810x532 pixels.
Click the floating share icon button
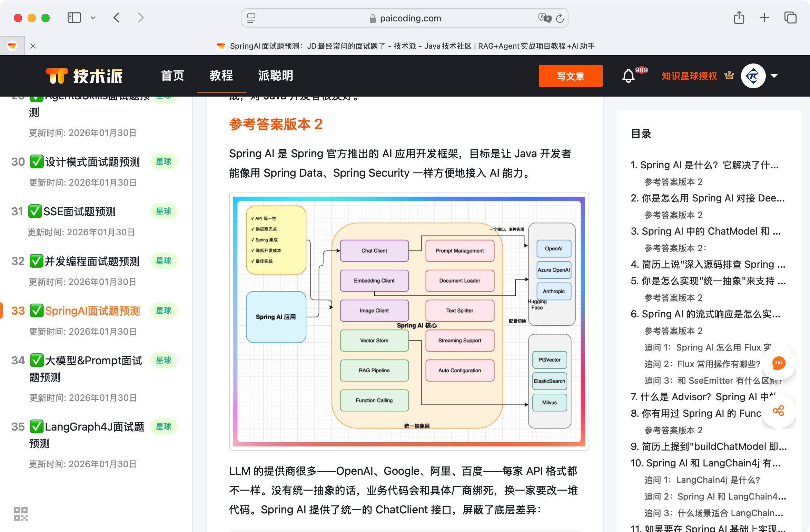tap(778, 411)
